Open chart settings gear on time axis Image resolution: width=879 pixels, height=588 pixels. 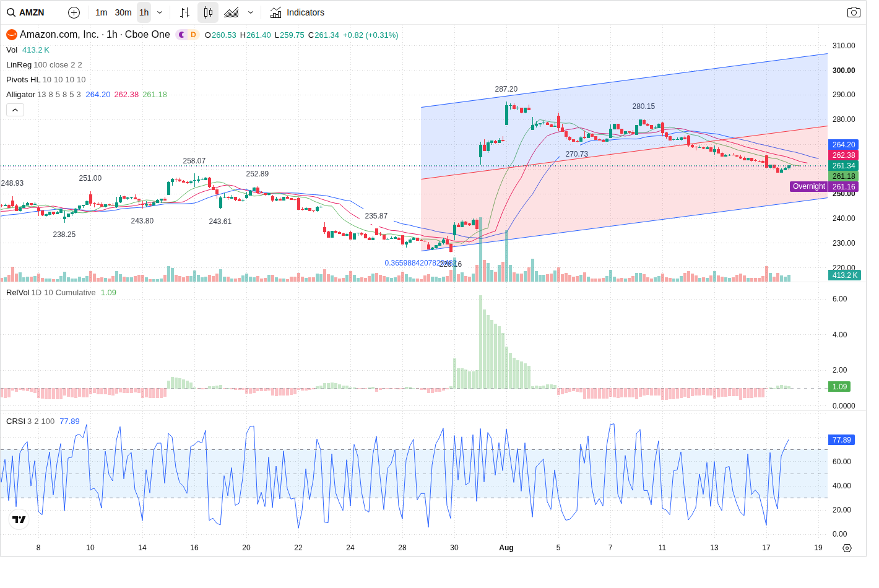[847, 548]
